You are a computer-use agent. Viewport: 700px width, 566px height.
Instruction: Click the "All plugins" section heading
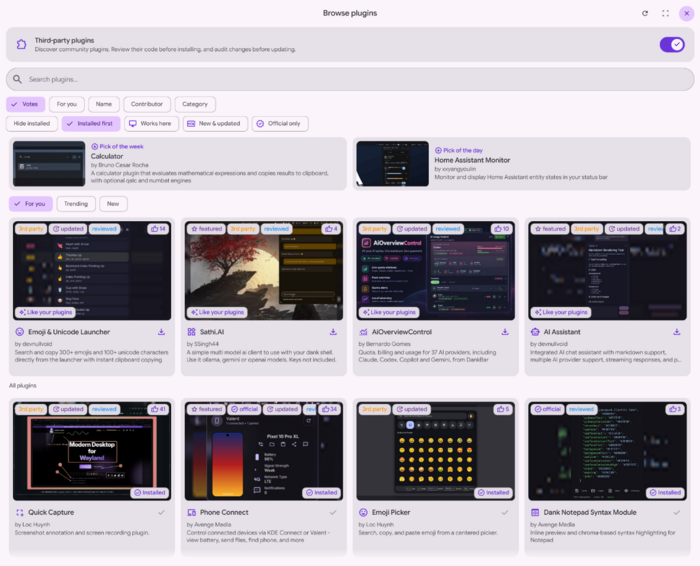click(x=23, y=385)
